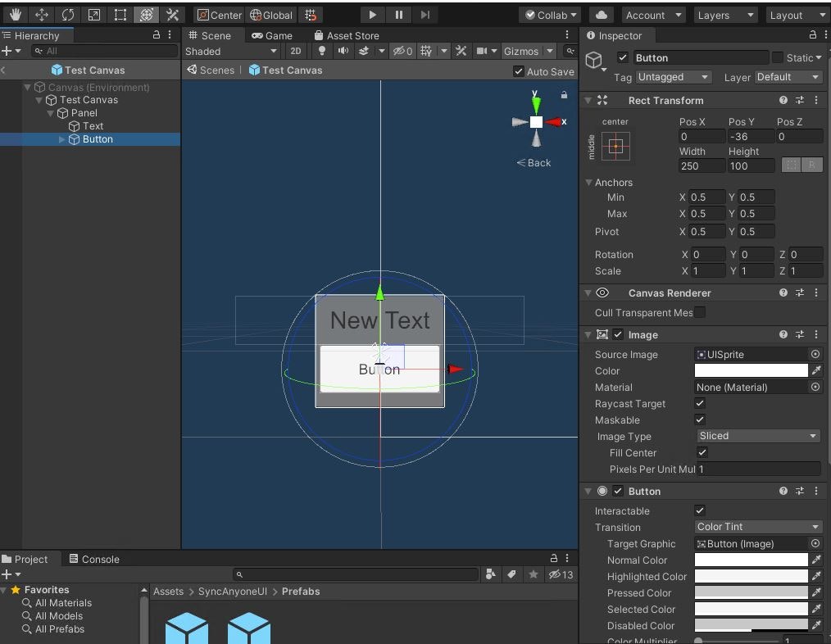This screenshot has height=644, width=831.
Task: Select the Rotate tool
Action: point(68,15)
